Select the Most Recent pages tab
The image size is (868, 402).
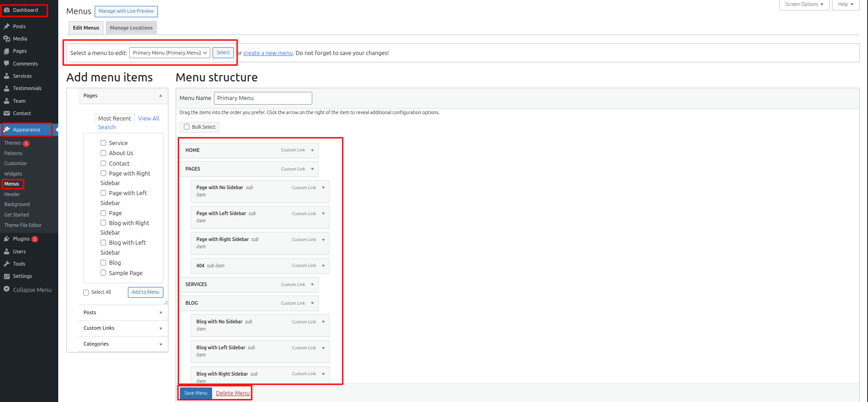115,119
